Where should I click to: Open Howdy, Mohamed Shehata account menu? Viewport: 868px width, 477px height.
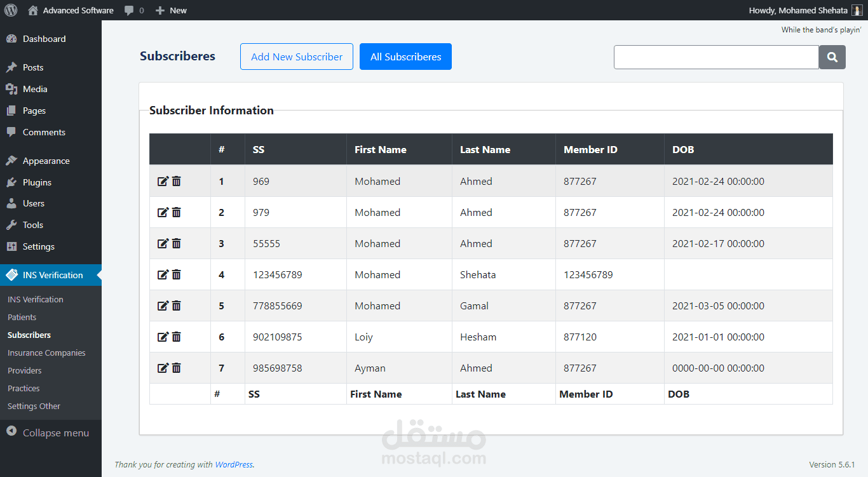[806, 10]
